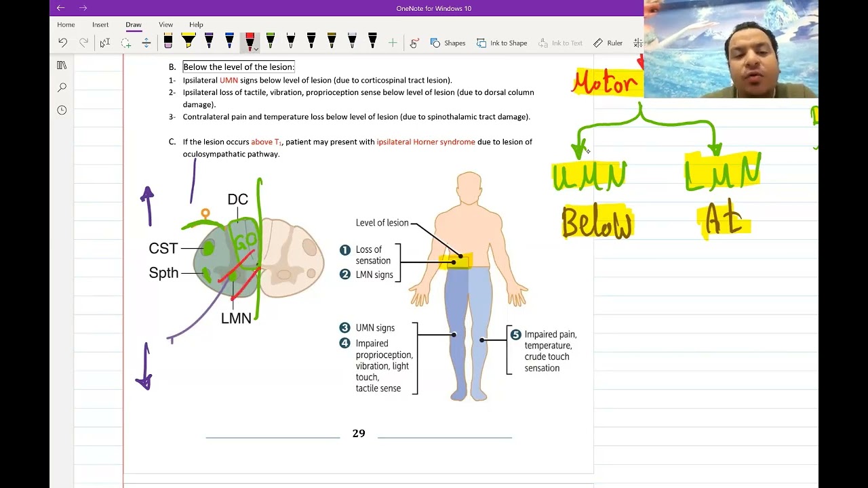The width and height of the screenshot is (868, 488).
Task: Open the Help tab
Action: coord(196,24)
